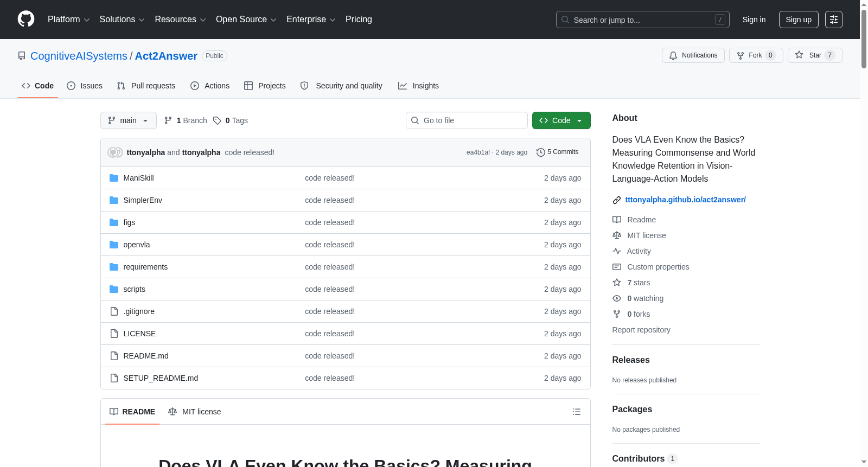Open the ManiSkill folder icon
Screen dimensions: 868x467
coord(114,178)
